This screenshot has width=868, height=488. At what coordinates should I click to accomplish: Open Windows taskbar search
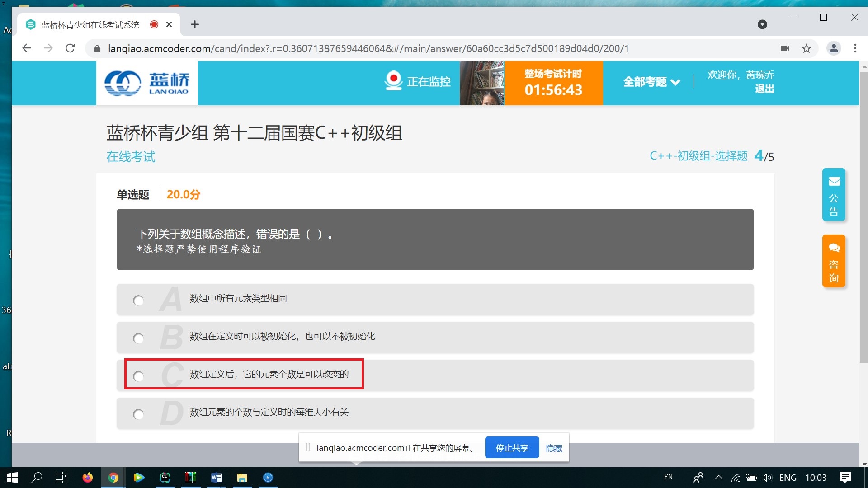click(37, 478)
